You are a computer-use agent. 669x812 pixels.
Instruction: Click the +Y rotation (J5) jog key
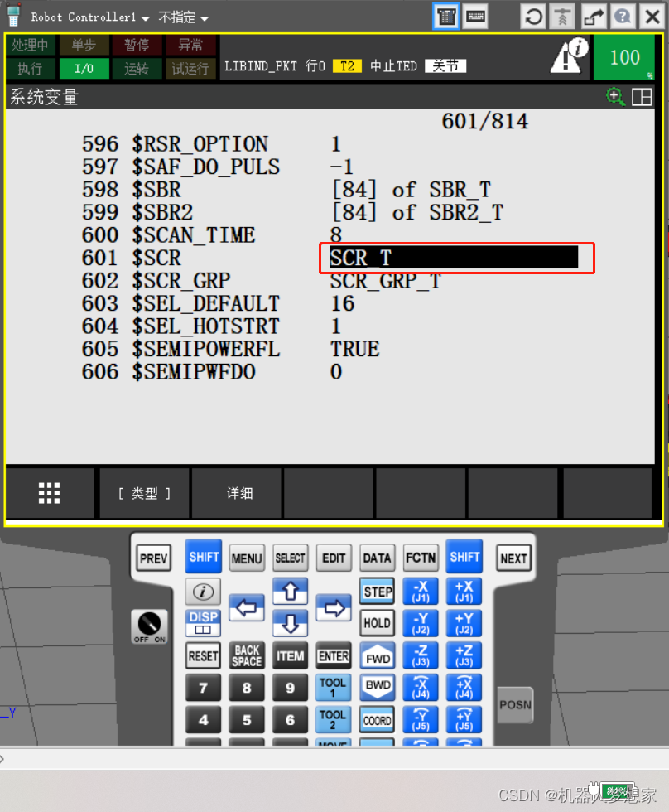click(464, 719)
